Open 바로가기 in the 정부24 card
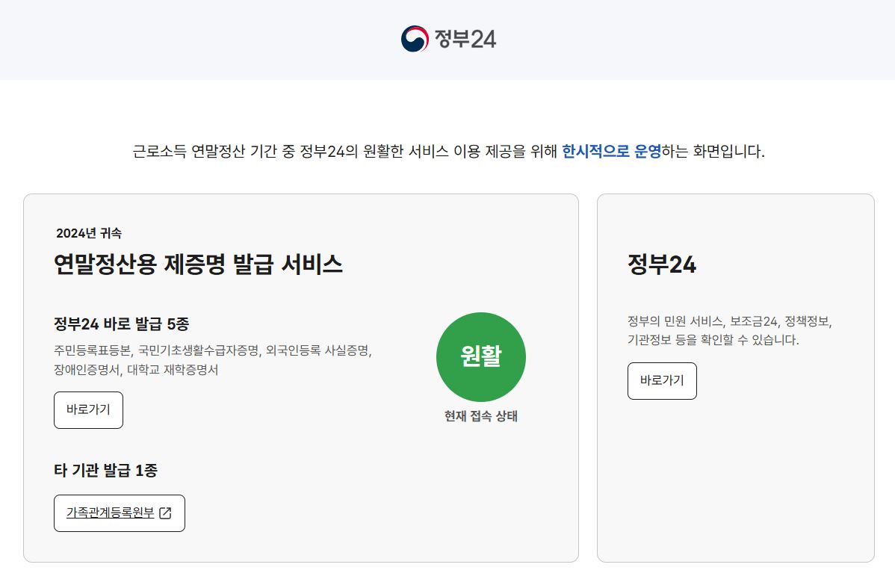895x588 pixels. click(662, 381)
